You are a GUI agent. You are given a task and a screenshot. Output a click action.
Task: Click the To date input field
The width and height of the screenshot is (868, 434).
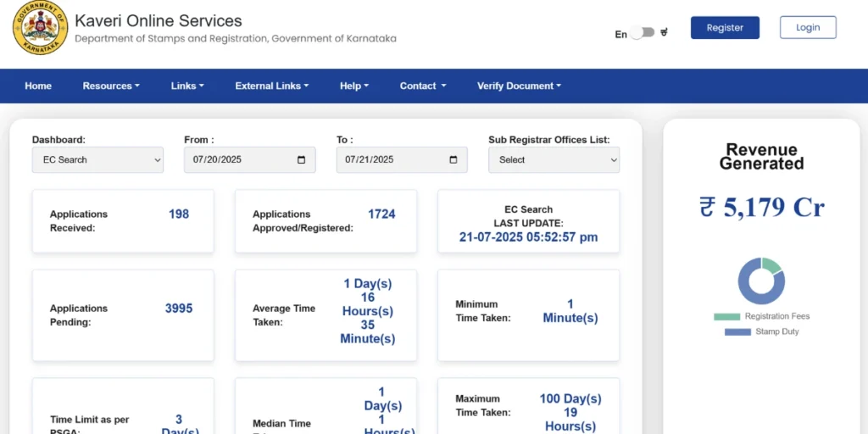coord(402,160)
